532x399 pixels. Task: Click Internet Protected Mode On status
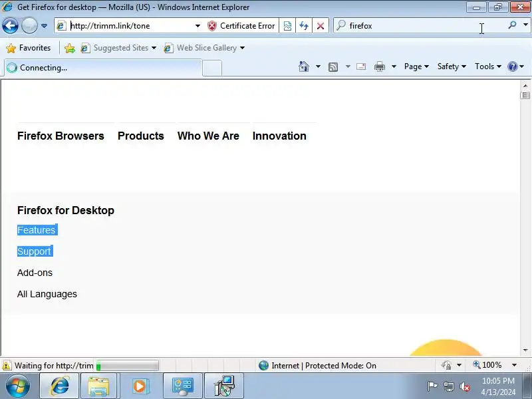click(317, 366)
